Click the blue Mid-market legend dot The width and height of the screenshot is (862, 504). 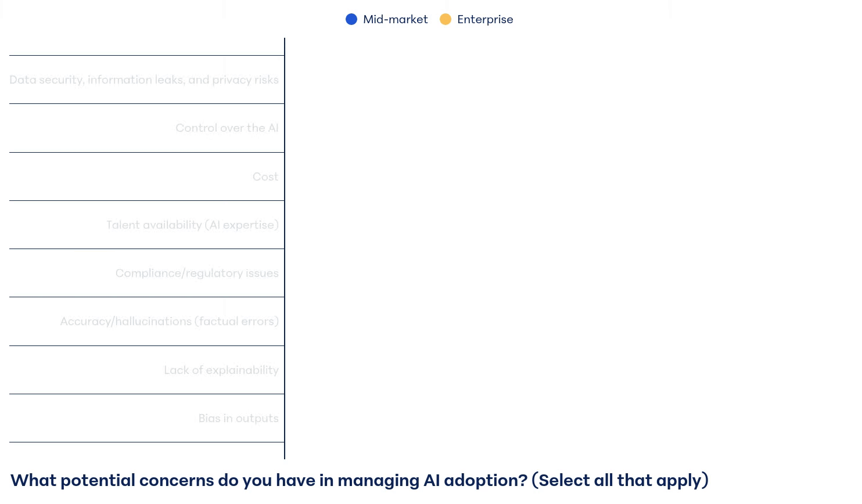click(351, 19)
